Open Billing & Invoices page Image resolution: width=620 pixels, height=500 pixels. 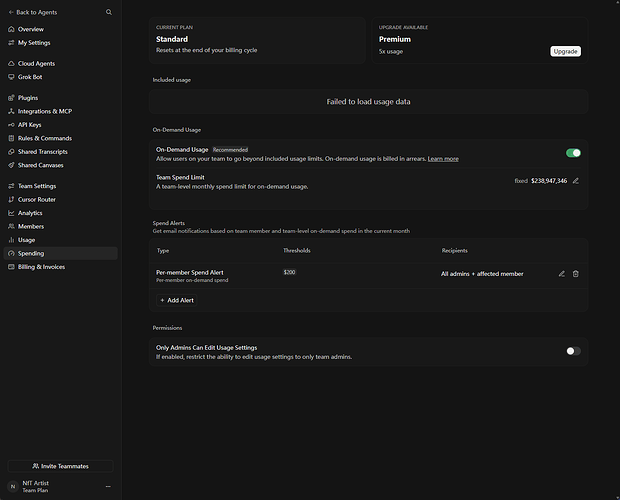coord(60,267)
